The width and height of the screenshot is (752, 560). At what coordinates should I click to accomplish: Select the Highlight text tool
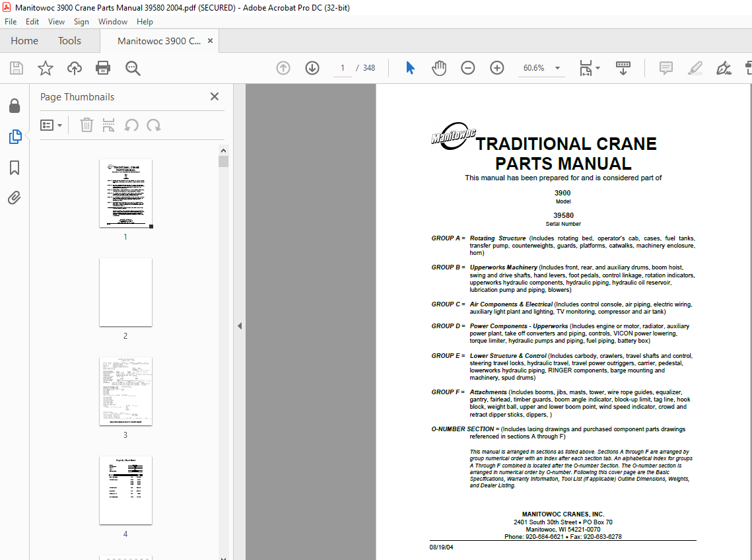coord(695,68)
